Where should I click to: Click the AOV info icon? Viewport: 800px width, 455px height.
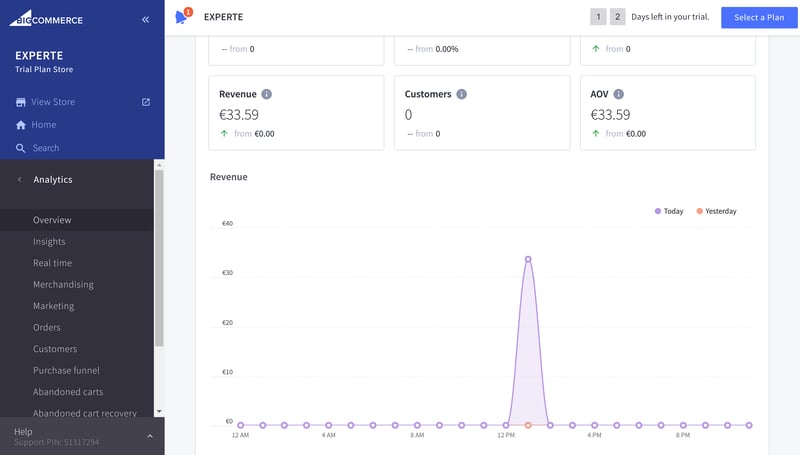click(x=618, y=94)
